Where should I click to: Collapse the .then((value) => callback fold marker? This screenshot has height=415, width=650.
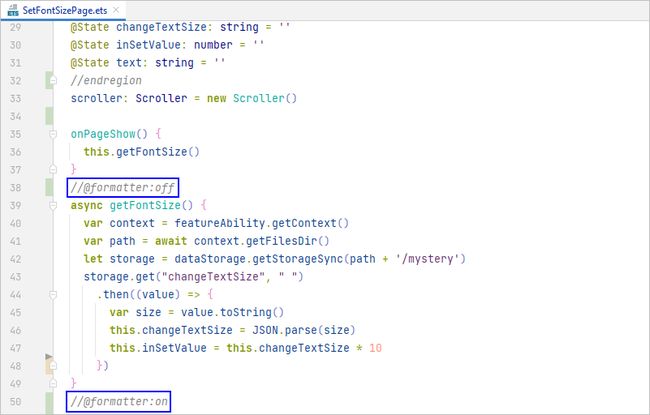coord(53,294)
